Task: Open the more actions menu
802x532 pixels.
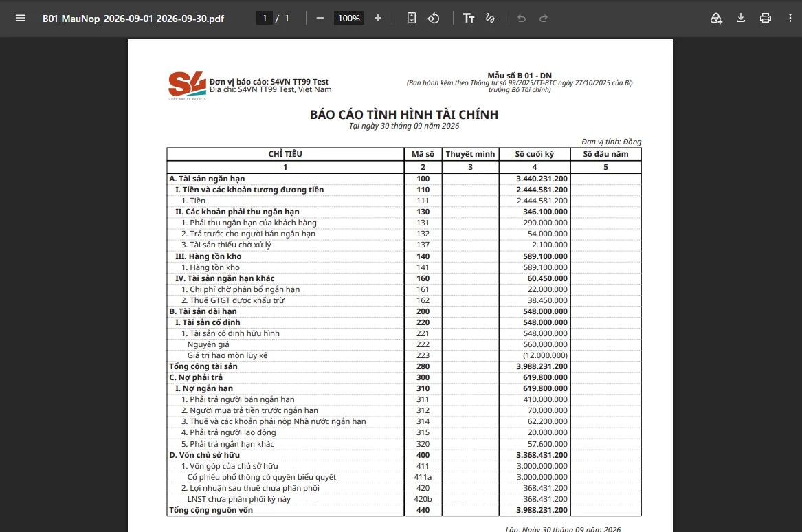Action: 790,19
